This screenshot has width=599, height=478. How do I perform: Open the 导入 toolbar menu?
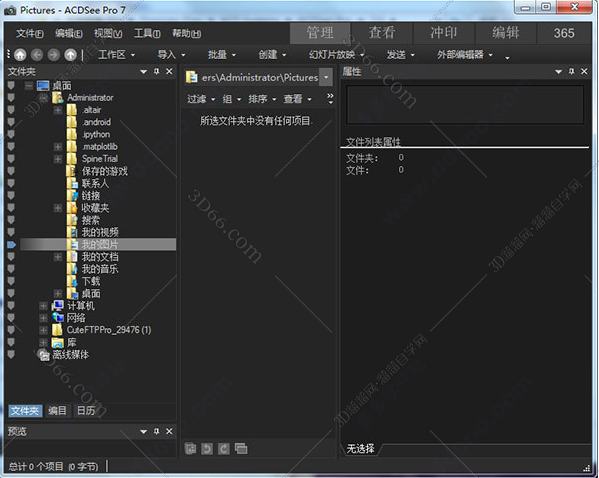pos(172,55)
